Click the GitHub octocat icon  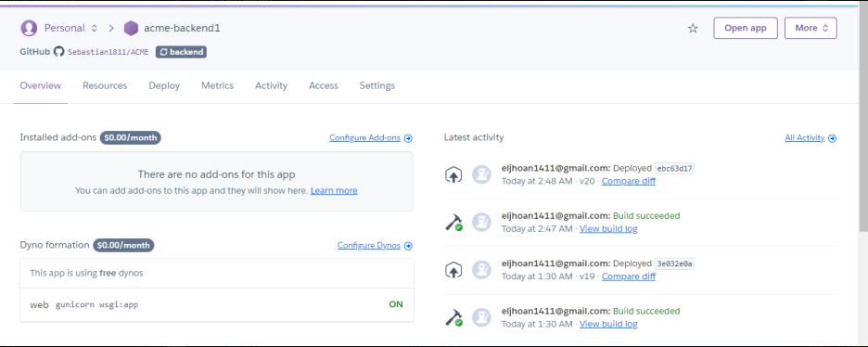tap(58, 52)
